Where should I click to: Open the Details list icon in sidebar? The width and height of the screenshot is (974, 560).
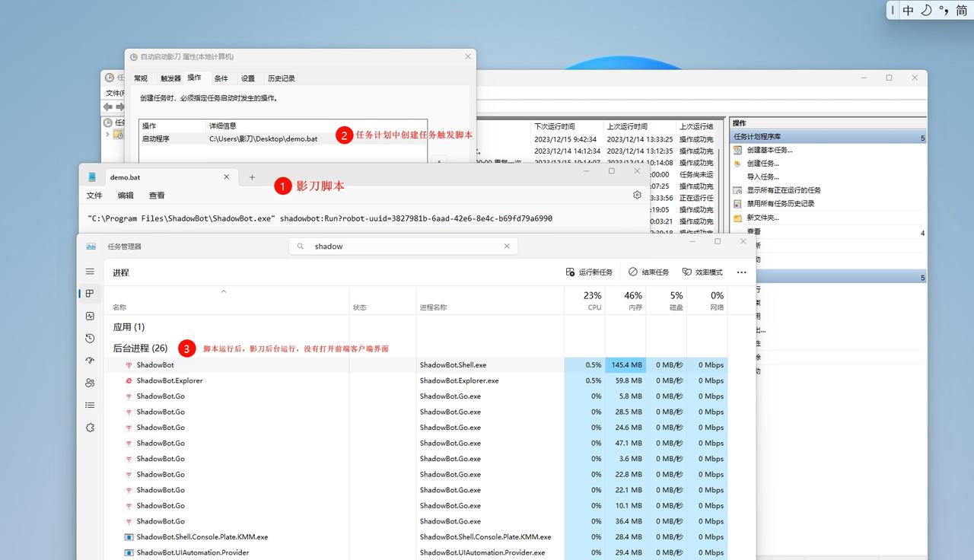(90, 405)
